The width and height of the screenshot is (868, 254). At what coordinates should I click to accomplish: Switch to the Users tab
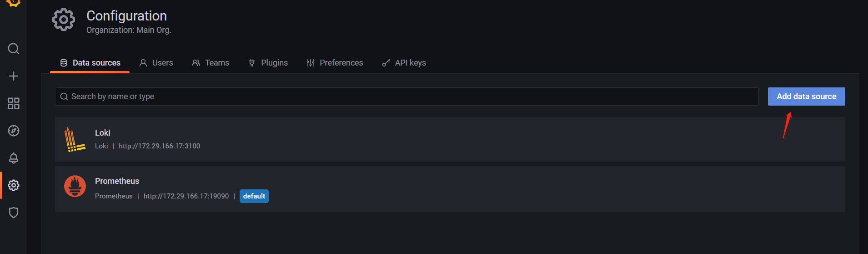156,63
